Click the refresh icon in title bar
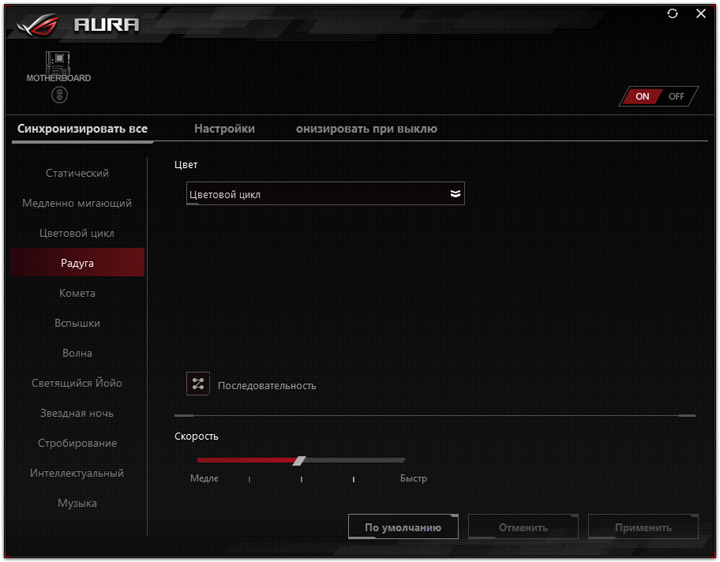The height and width of the screenshot is (562, 720). tap(672, 14)
